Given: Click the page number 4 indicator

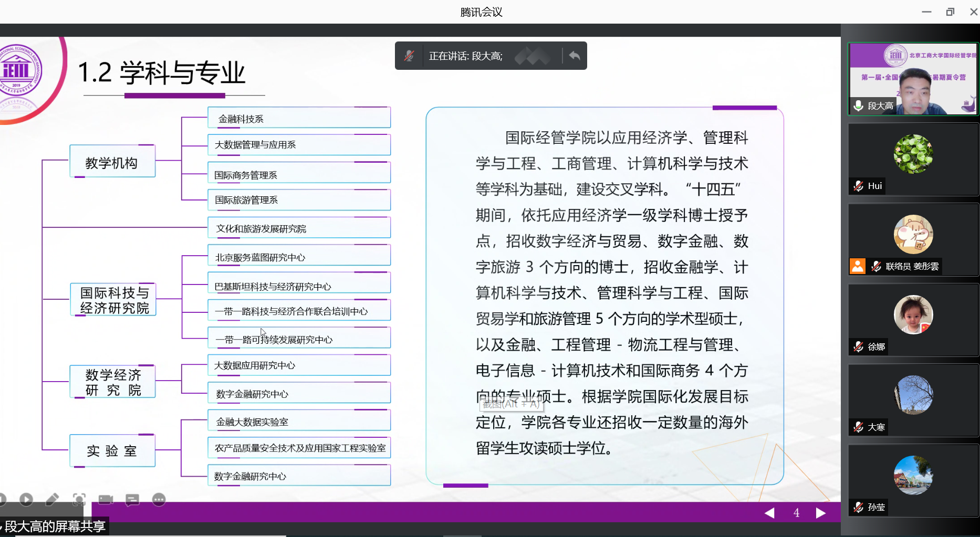Looking at the screenshot, I should [796, 513].
